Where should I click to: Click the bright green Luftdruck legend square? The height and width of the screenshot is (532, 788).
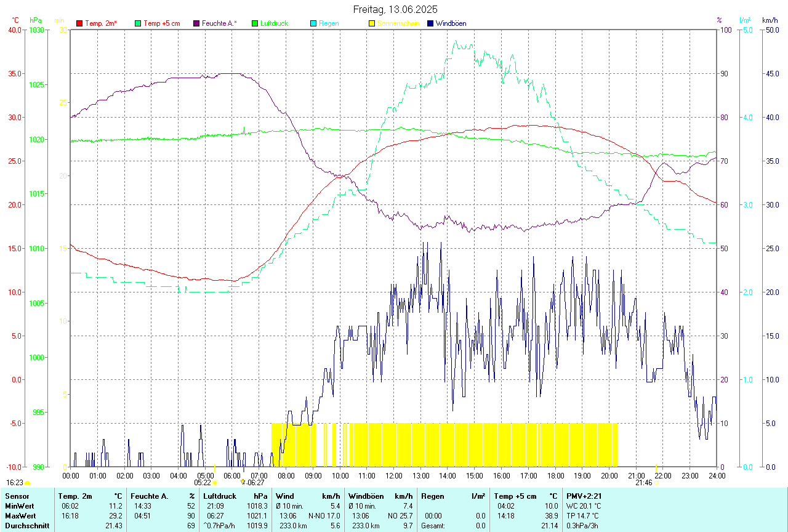pos(255,23)
